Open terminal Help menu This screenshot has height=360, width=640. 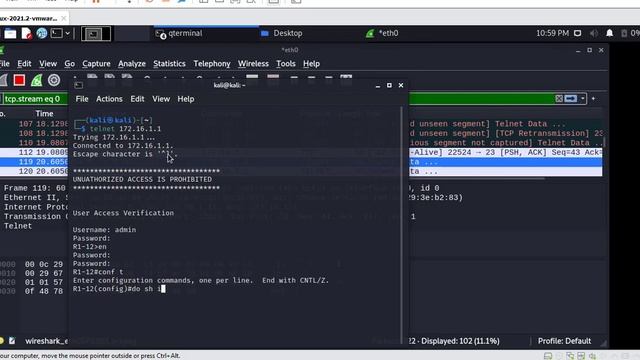click(186, 99)
